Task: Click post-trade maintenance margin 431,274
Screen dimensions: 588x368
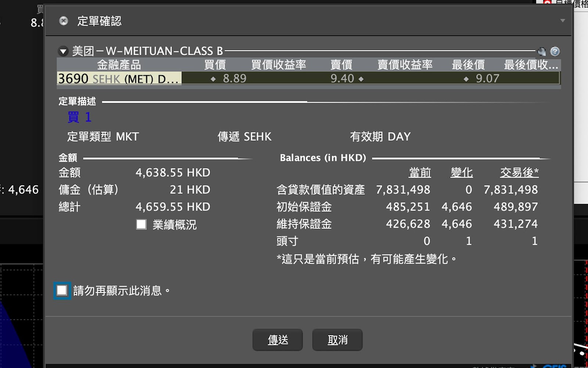Action: coord(516,224)
